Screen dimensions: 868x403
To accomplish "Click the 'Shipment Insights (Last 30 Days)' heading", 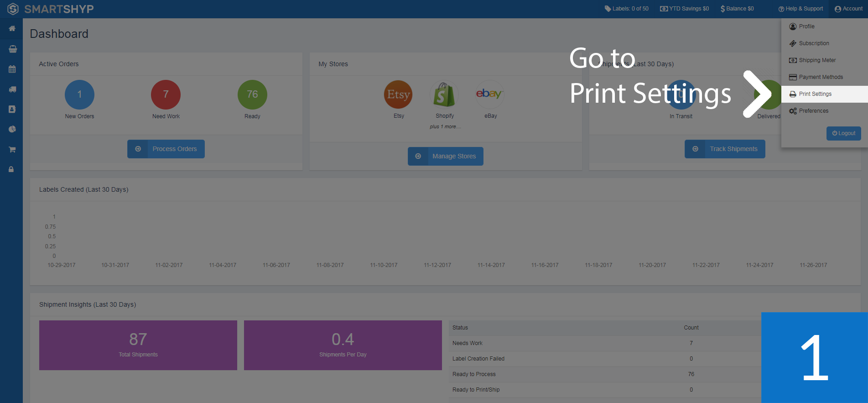I will (x=88, y=304).
